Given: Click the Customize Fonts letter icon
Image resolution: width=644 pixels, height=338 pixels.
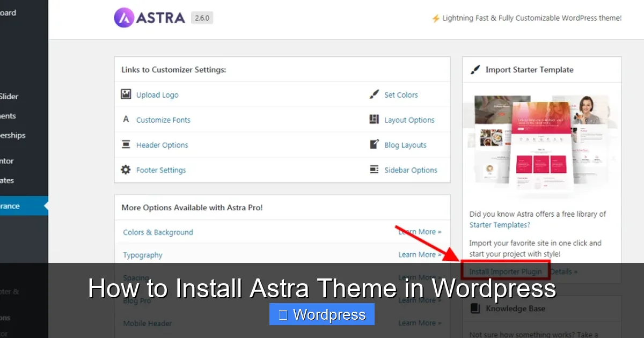Looking at the screenshot, I should tap(126, 120).
